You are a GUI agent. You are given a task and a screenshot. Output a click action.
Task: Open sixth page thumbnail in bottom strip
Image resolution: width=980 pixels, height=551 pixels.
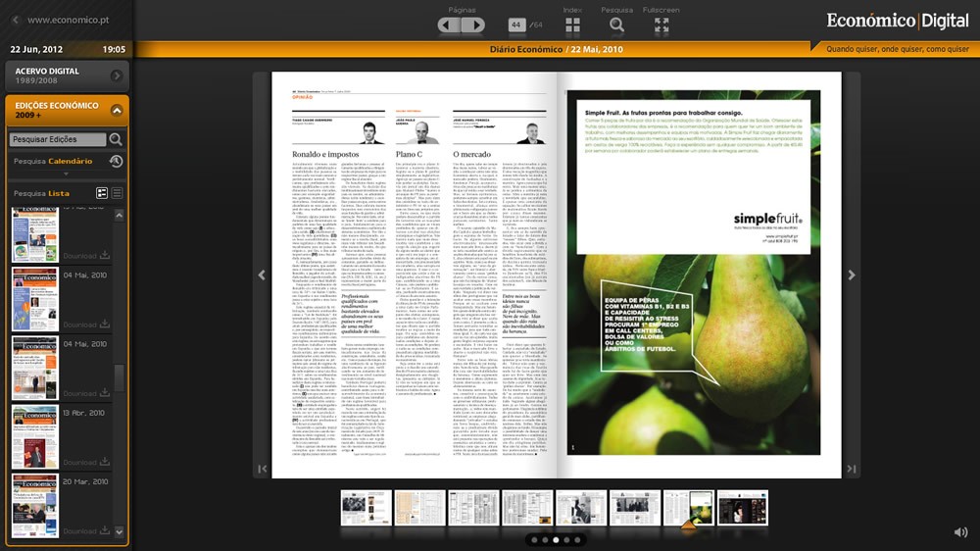click(635, 508)
